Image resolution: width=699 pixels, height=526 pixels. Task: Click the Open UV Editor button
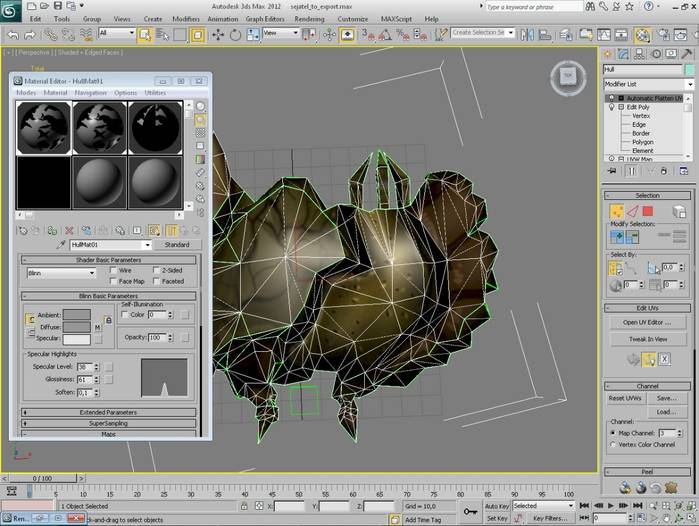tap(647, 322)
